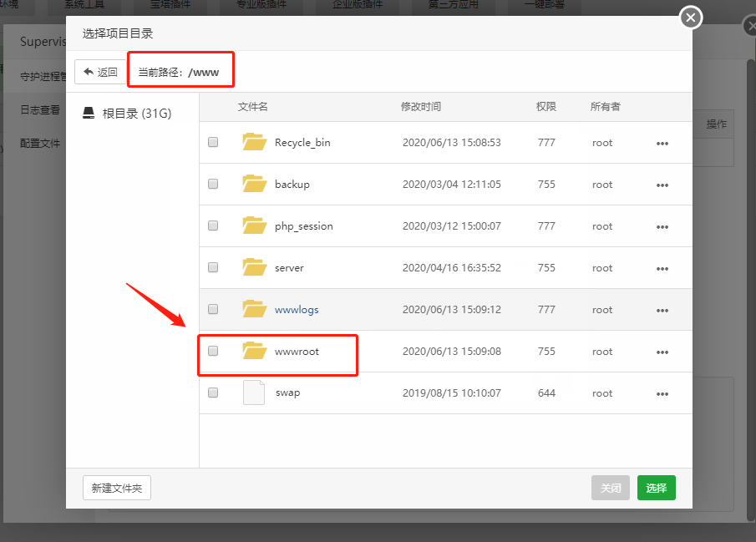Click permission 644 of swap
The width and height of the screenshot is (756, 542).
click(x=547, y=393)
